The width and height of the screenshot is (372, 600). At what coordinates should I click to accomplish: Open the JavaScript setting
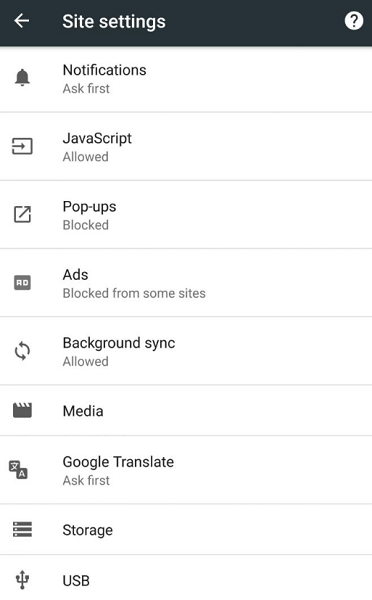pos(186,147)
